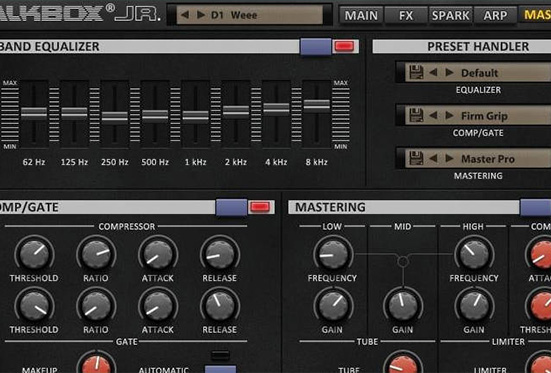Click the Compressor Attack knob

tap(158, 254)
